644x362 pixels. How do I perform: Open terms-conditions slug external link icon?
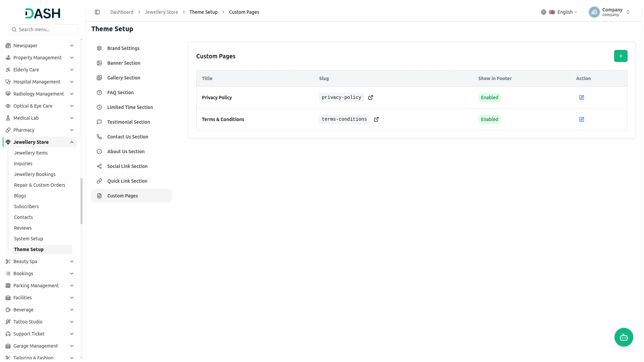pyautogui.click(x=376, y=119)
